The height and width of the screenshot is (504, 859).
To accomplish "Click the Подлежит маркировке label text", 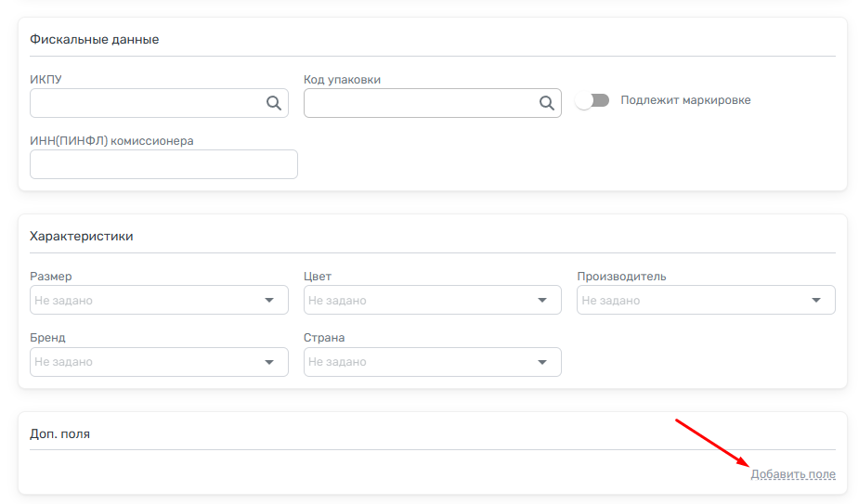I will (685, 100).
